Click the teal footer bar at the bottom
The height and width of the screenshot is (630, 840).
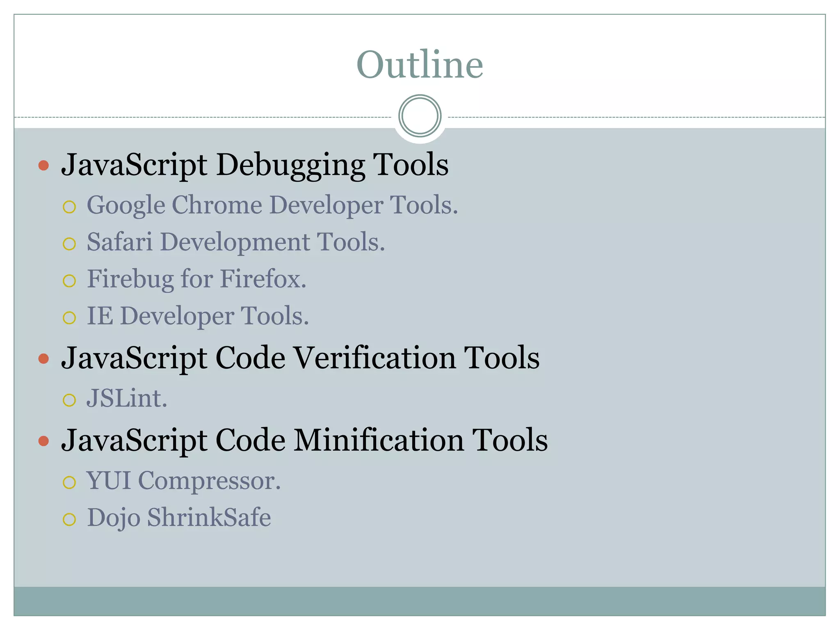pos(420,601)
